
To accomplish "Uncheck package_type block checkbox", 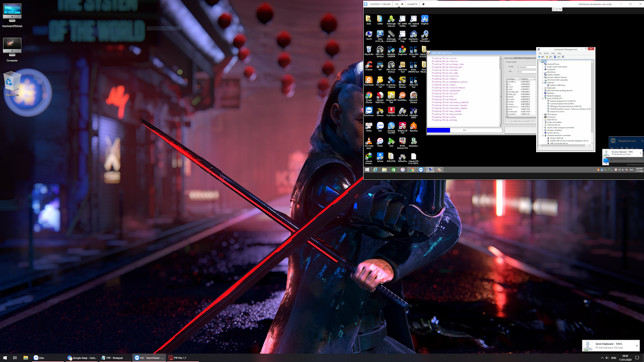I will 507,92.
